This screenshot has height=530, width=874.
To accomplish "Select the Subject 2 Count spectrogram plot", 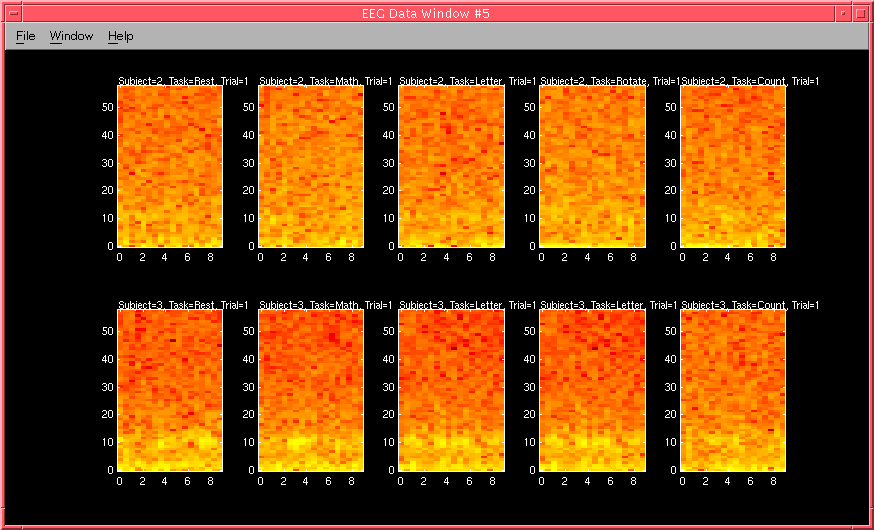I will click(733, 167).
